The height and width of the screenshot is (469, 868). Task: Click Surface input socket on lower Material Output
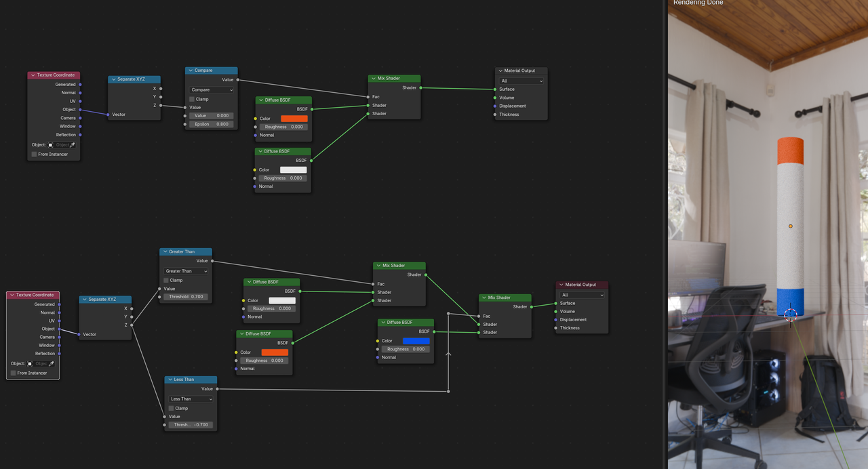556,303
